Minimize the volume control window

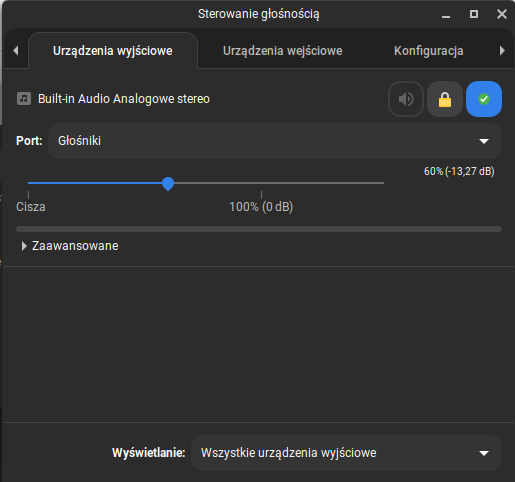point(446,14)
